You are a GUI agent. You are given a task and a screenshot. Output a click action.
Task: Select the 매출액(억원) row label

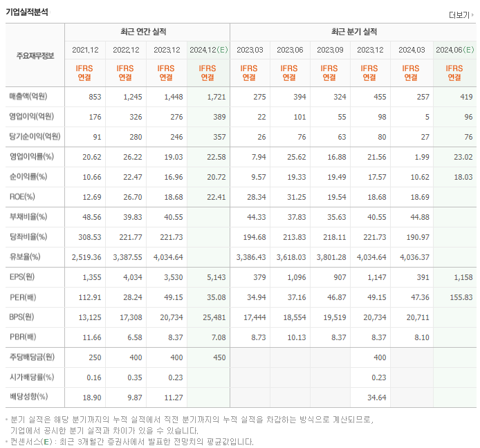pyautogui.click(x=28, y=96)
